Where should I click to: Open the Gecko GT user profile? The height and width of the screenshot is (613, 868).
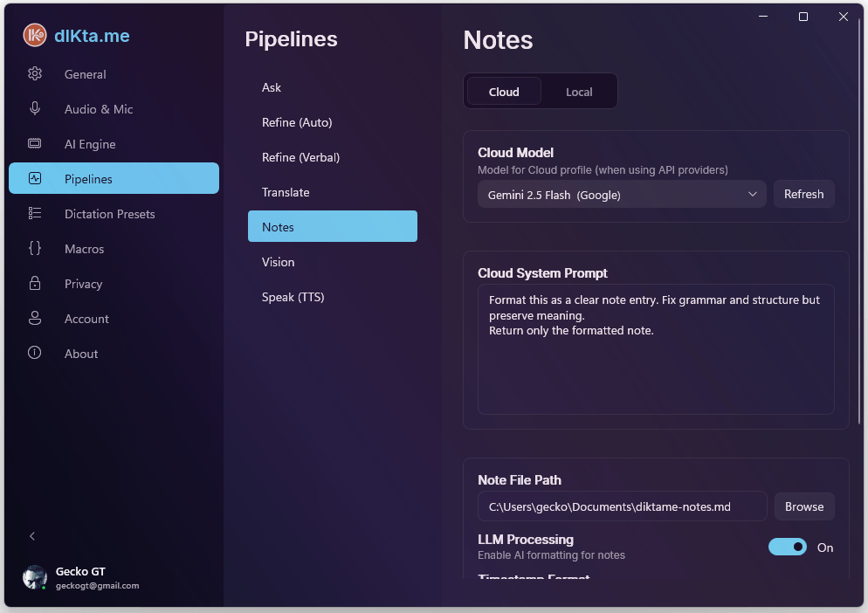[80, 578]
